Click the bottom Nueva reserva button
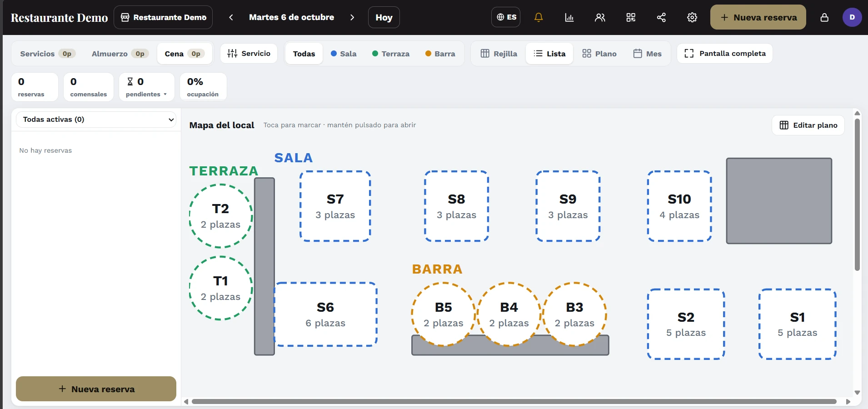Image resolution: width=868 pixels, height=409 pixels. point(96,389)
